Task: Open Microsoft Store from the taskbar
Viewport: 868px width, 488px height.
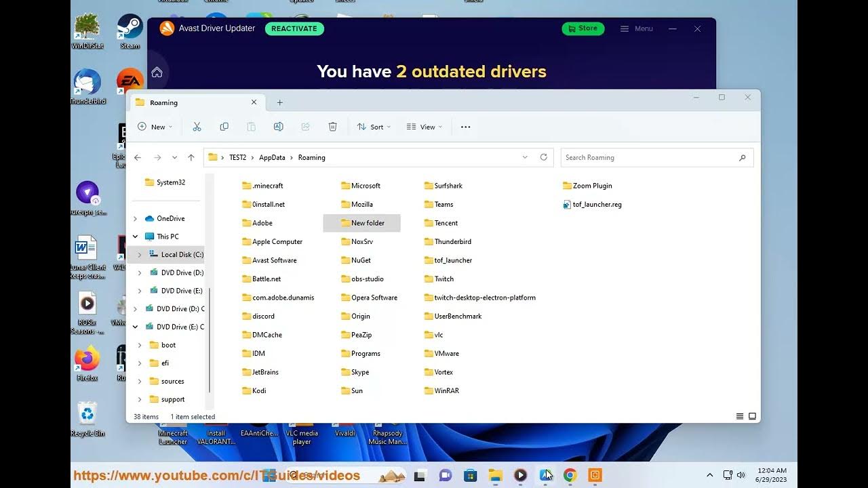Action: 470,475
